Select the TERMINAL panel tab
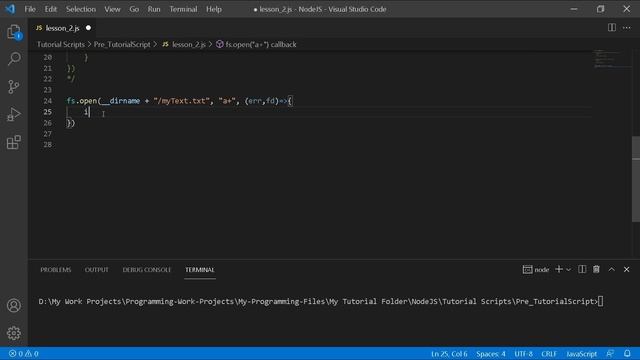This screenshot has width=640, height=360. [200, 270]
